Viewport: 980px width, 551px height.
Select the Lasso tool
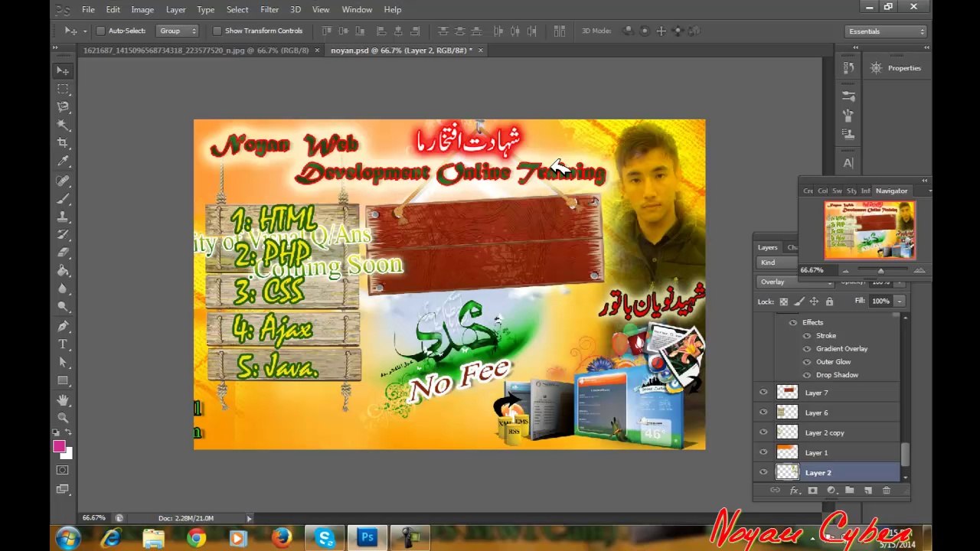[x=63, y=107]
